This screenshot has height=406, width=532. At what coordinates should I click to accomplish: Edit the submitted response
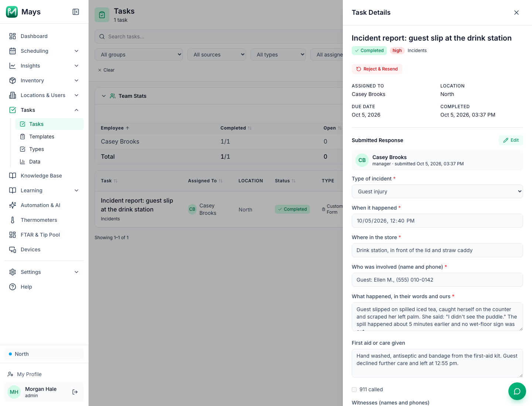(x=511, y=140)
